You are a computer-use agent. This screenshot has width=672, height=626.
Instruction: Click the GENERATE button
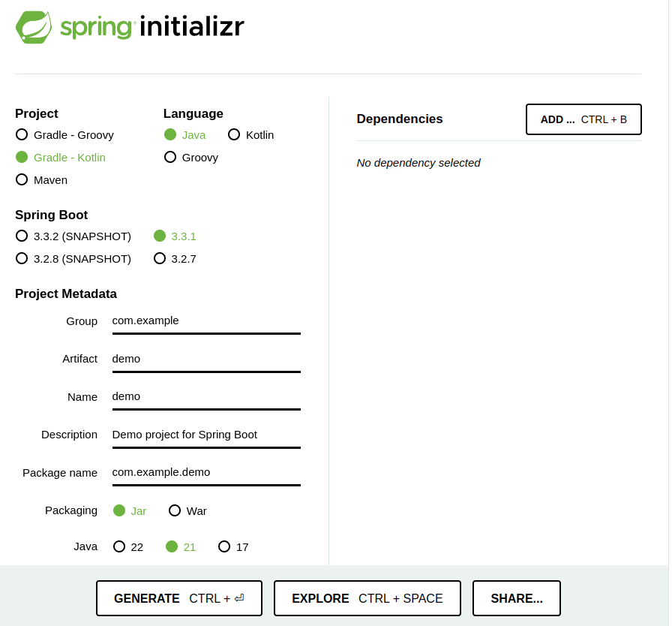tap(178, 598)
